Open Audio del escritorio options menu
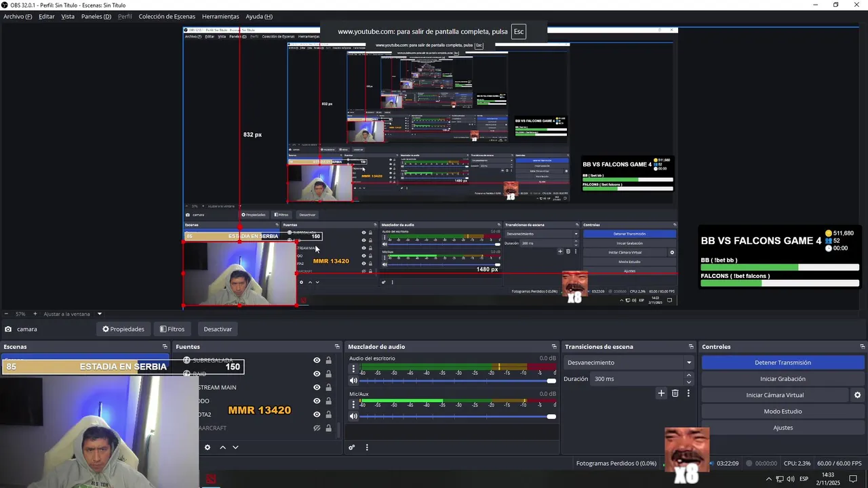The height and width of the screenshot is (488, 868). click(x=353, y=369)
